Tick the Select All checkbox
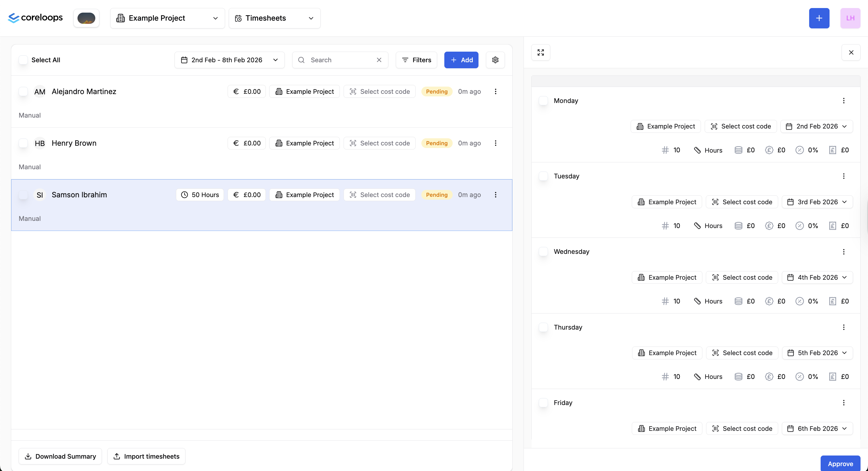The image size is (868, 471). [23, 60]
